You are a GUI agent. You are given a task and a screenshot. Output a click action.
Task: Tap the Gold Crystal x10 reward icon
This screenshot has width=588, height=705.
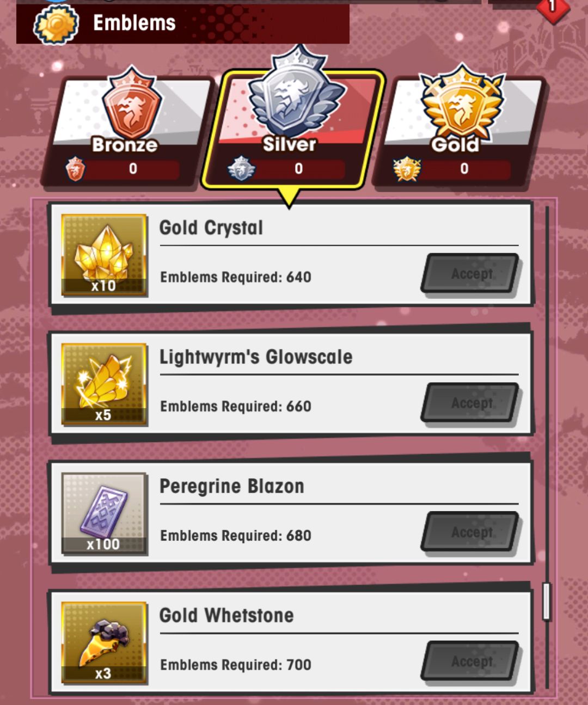click(104, 255)
